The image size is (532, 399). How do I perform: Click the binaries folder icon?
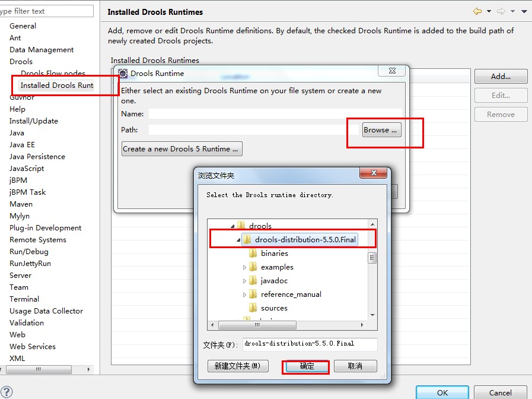point(253,254)
